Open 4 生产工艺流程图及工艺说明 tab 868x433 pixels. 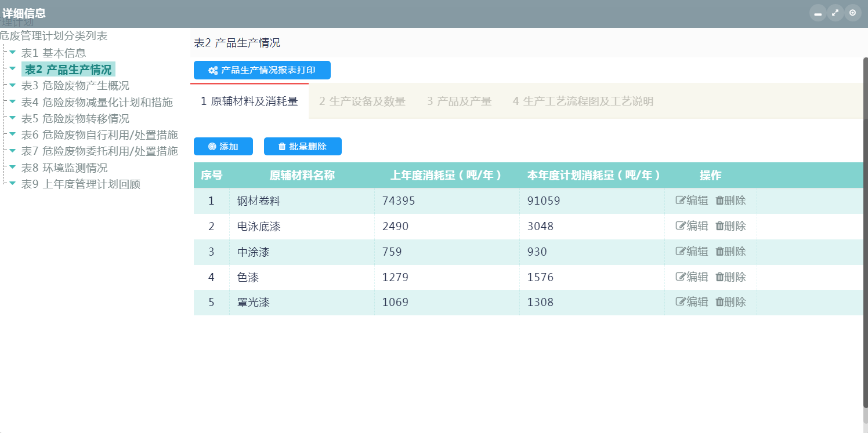click(x=583, y=101)
